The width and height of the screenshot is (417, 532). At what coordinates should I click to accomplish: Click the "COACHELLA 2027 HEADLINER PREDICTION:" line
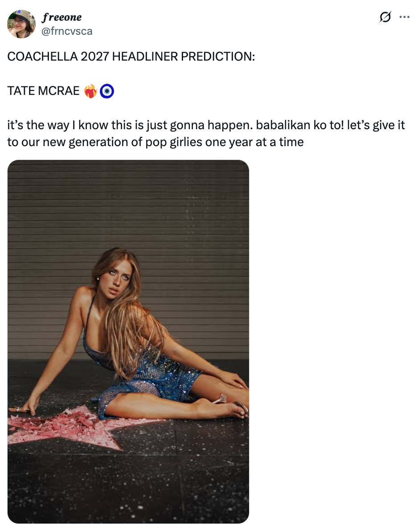click(131, 57)
